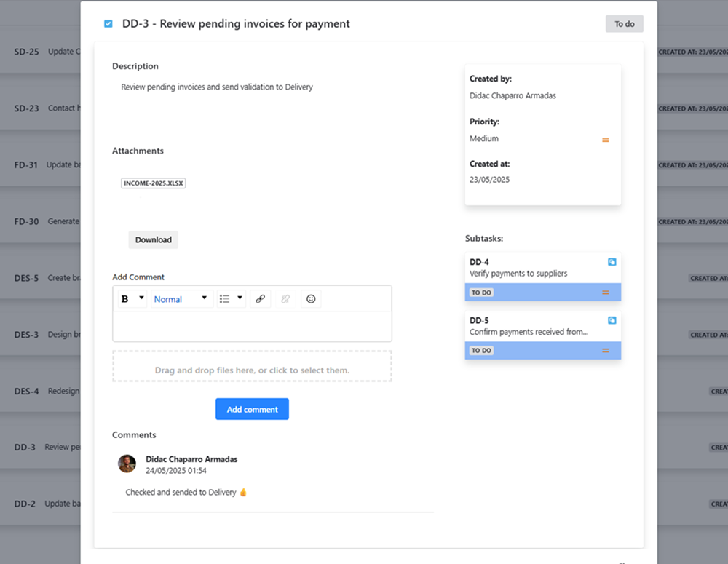The width and height of the screenshot is (728, 564).
Task: Click the insert link chain icon
Action: 260,299
